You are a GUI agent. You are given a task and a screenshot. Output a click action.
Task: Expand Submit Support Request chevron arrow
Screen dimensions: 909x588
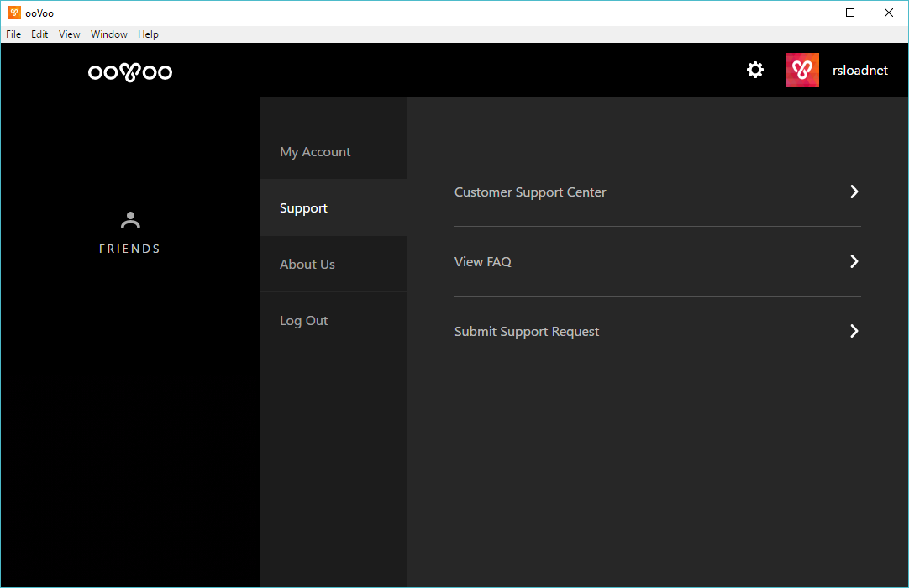[854, 331]
